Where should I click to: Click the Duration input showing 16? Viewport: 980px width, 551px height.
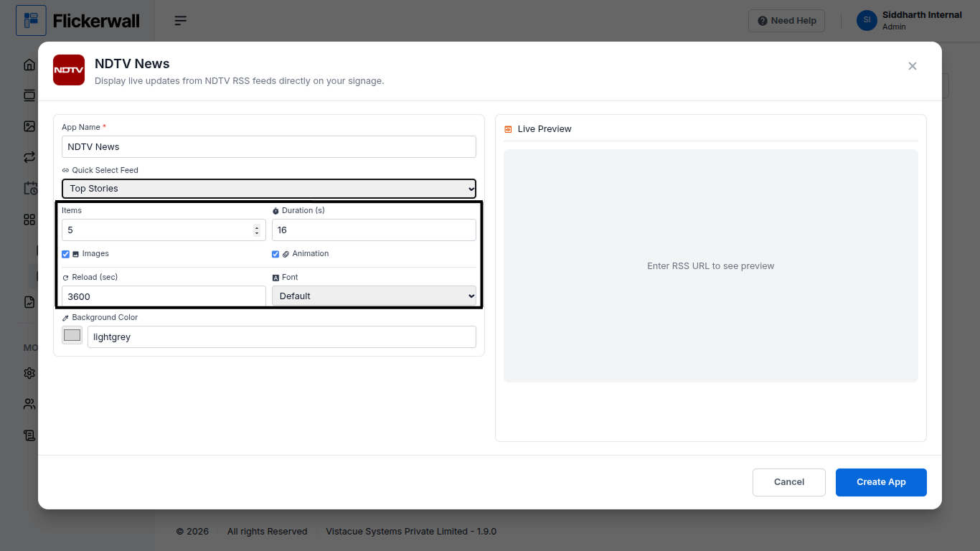pyautogui.click(x=374, y=230)
